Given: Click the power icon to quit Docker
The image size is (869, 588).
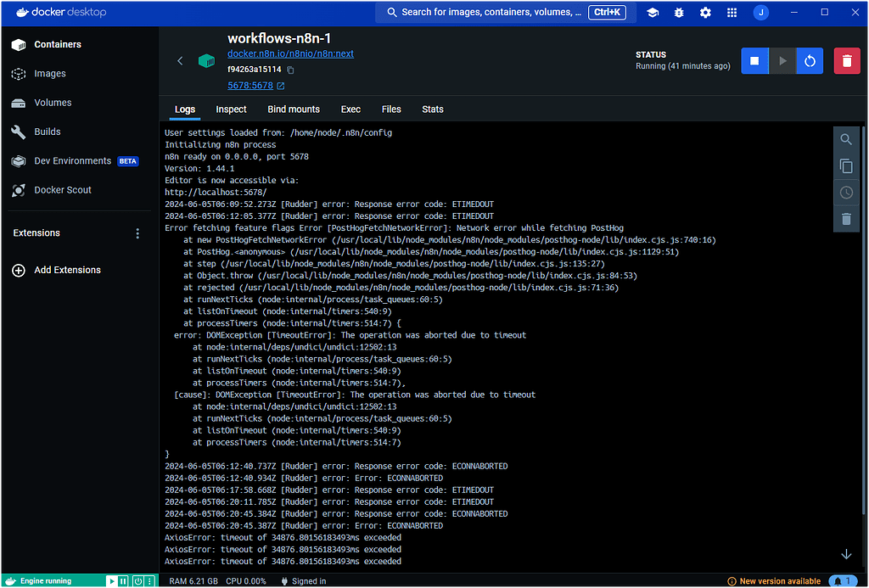Looking at the screenshot, I should point(137,581).
